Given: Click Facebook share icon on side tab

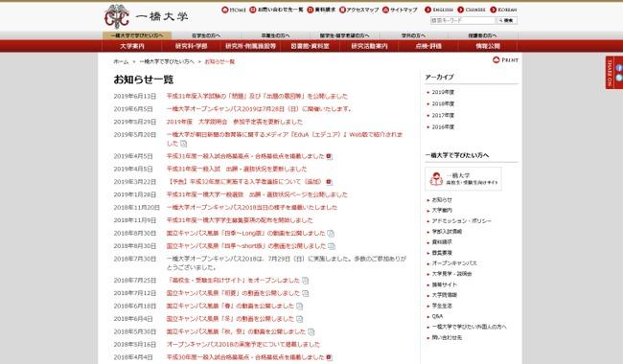Looking at the screenshot, I should tap(618, 68).
